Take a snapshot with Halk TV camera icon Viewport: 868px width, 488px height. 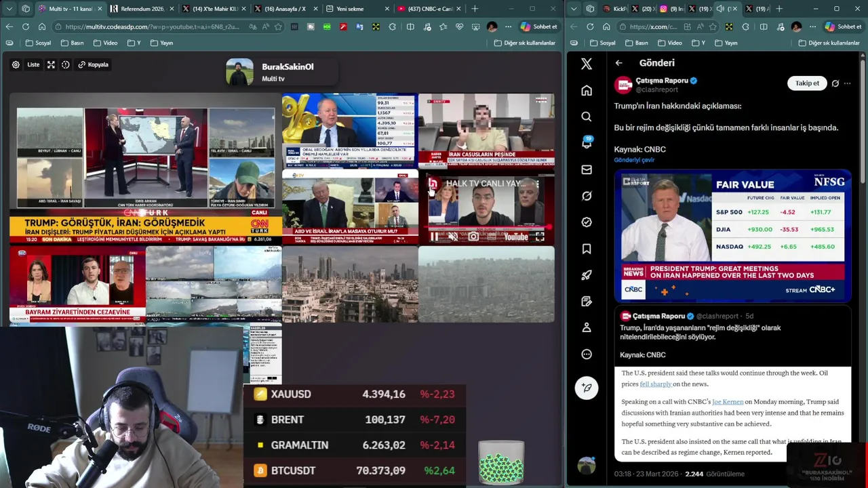click(473, 237)
